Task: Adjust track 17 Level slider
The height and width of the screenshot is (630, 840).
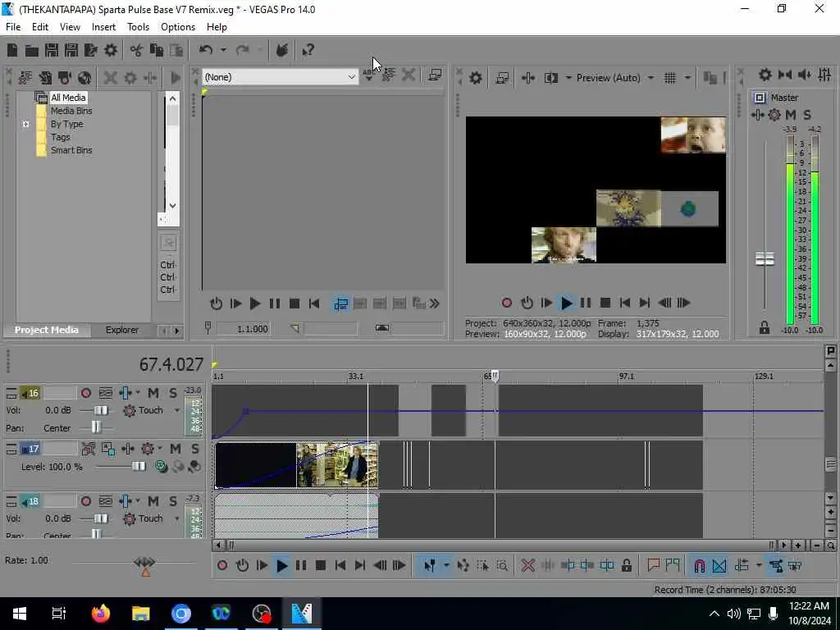Action: 138,467
